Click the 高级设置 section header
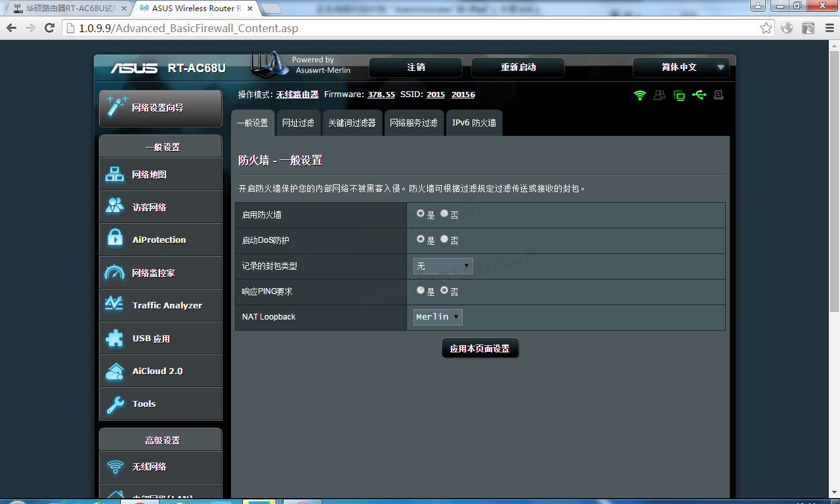 tap(162, 440)
